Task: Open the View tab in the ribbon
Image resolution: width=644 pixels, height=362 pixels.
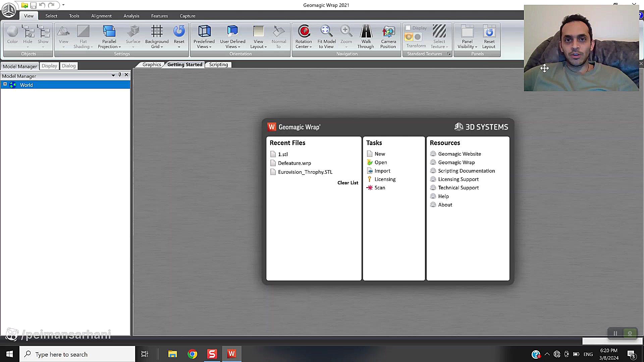Action: [x=29, y=16]
